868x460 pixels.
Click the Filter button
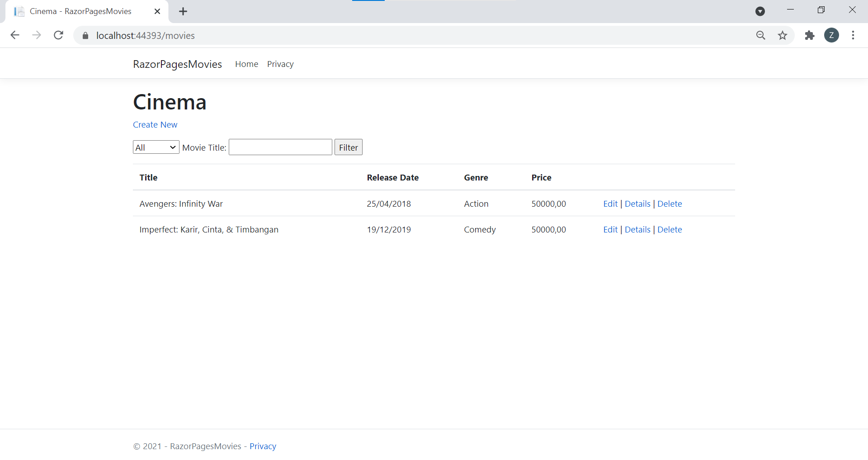click(x=348, y=147)
